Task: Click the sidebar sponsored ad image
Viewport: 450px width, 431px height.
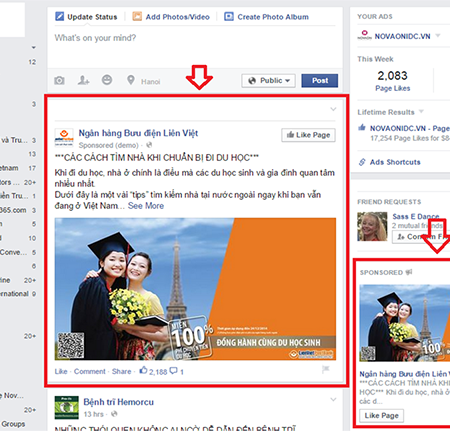Action: pyautogui.click(x=405, y=323)
